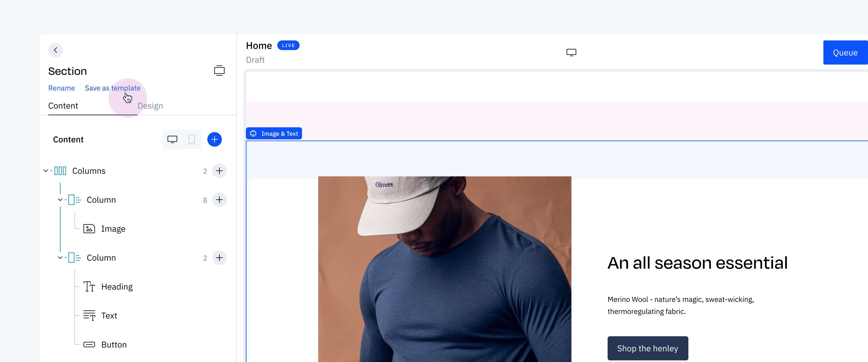This screenshot has height=362, width=868.
Task: Switch Content view to desktop
Action: [x=172, y=139]
